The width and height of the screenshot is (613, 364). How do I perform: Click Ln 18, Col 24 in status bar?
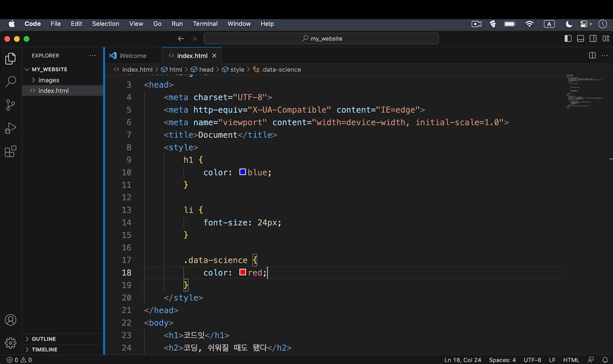coord(463,360)
